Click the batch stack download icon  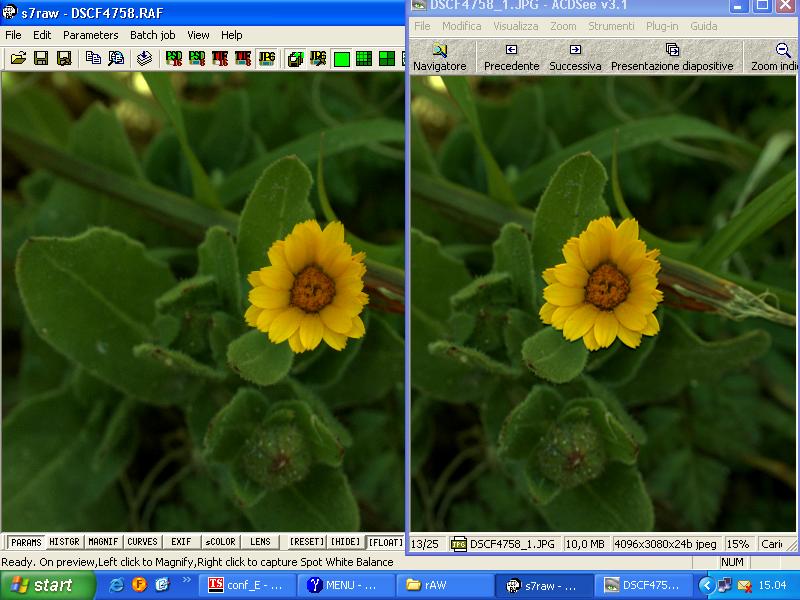pyautogui.click(x=144, y=59)
